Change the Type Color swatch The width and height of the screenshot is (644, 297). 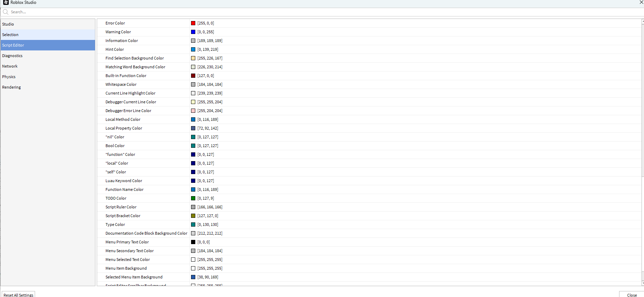click(x=193, y=225)
